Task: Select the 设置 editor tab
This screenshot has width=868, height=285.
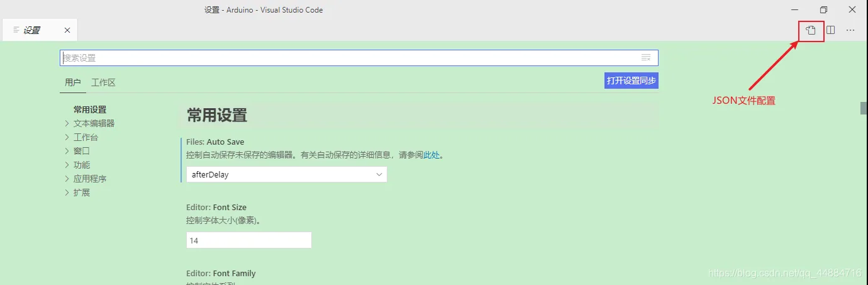Action: [39, 30]
